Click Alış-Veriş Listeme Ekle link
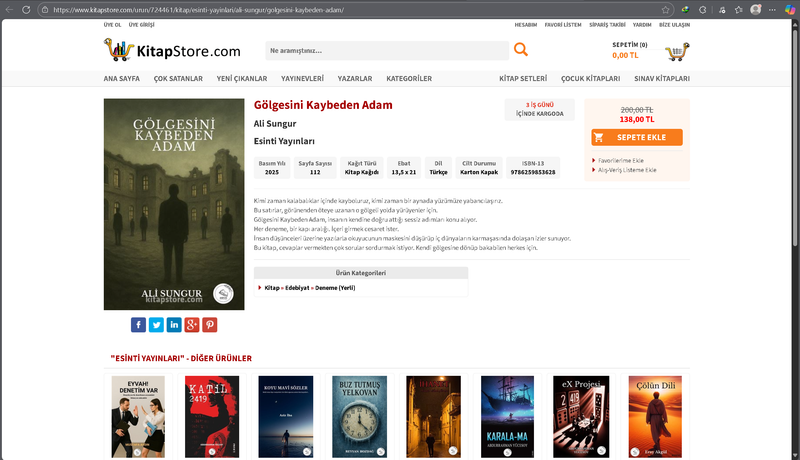Screen dimensions: 800x460 [627, 170]
